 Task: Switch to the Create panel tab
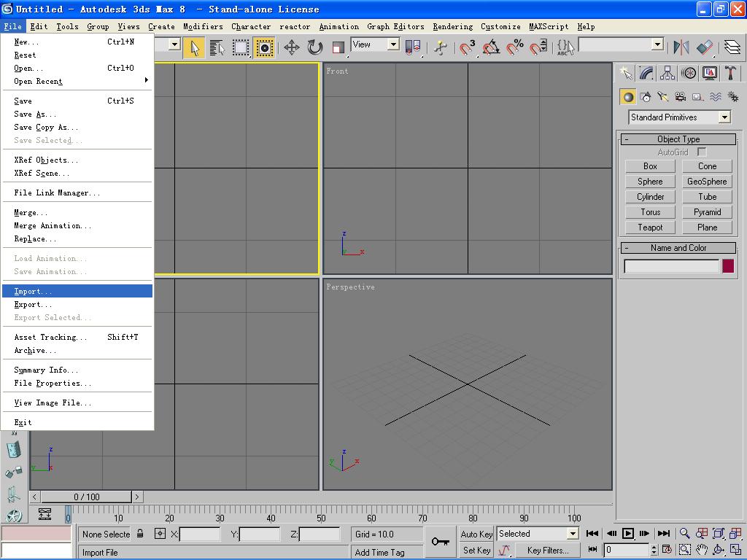pos(626,73)
